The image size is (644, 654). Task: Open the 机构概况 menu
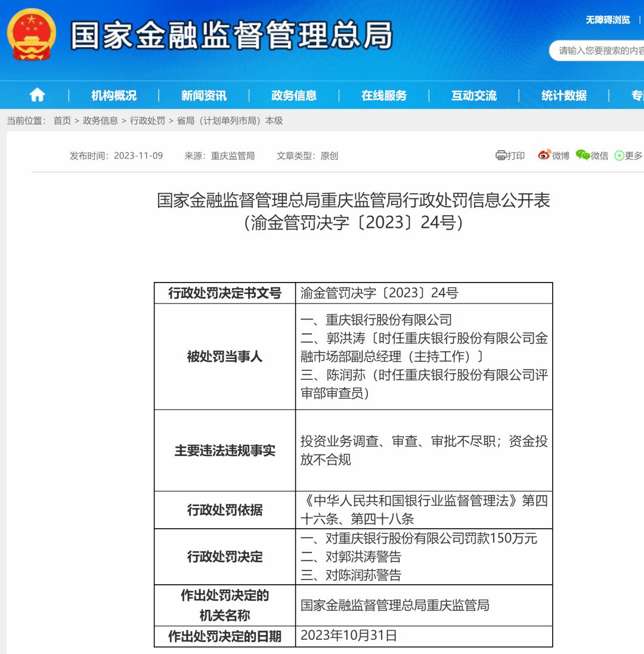[114, 95]
